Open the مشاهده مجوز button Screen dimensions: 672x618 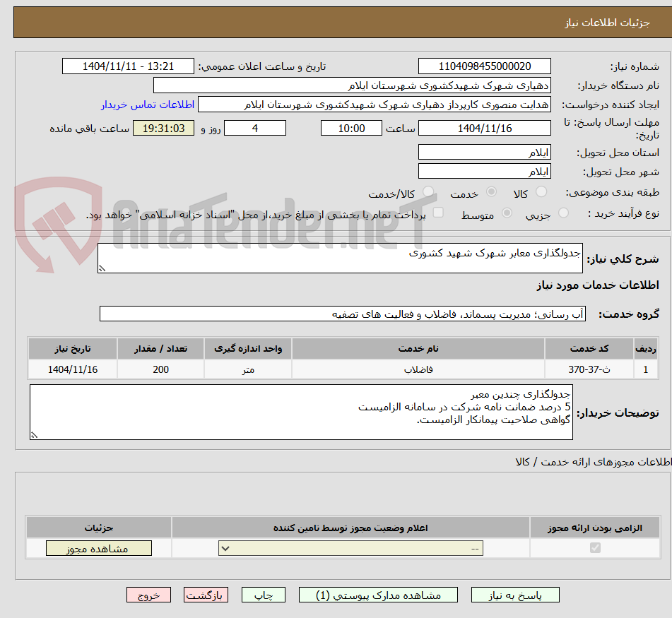98,548
